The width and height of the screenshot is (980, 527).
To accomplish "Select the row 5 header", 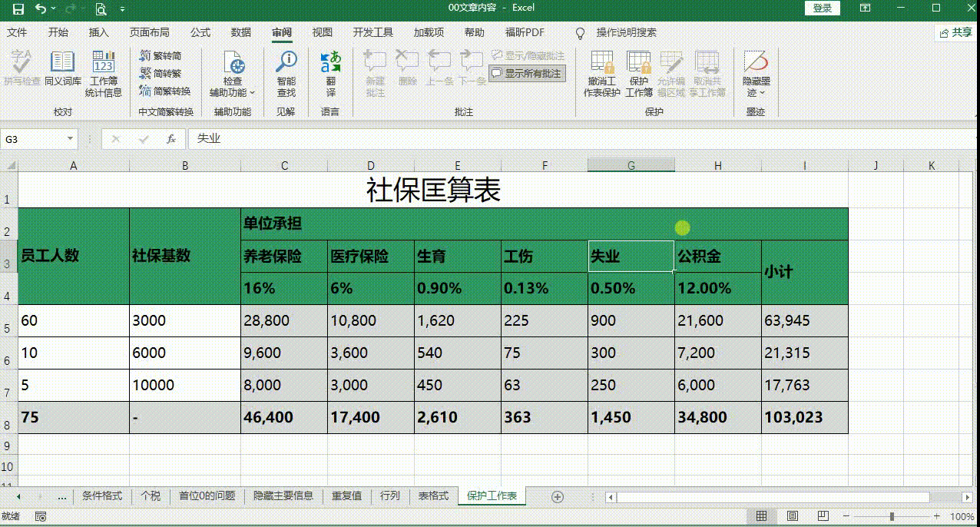I will coord(8,321).
